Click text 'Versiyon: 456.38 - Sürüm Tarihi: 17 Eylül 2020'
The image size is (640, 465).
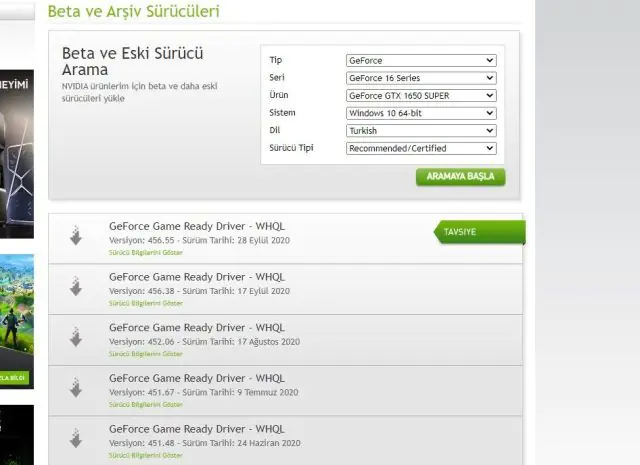[x=199, y=291]
